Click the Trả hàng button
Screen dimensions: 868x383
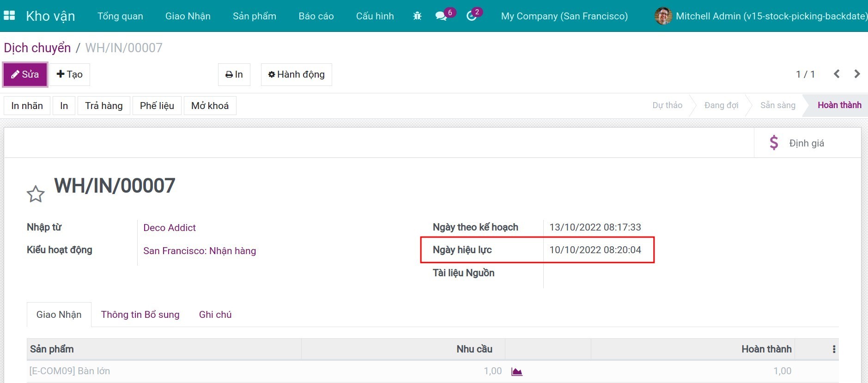pyautogui.click(x=104, y=106)
